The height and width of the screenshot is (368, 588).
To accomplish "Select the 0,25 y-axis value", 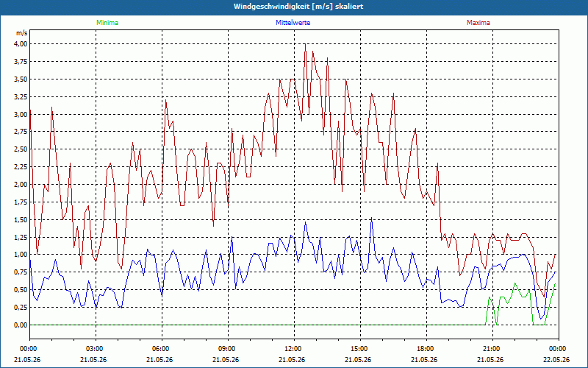I will [x=21, y=308].
